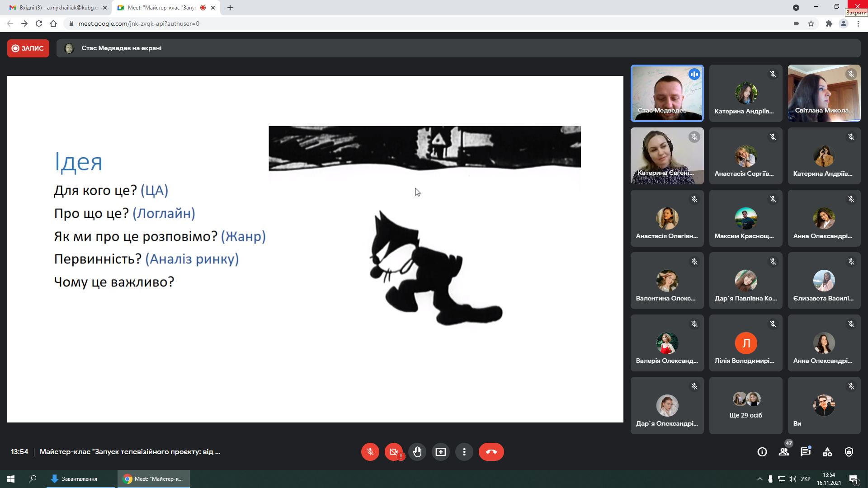The width and height of the screenshot is (868, 488).
Task: Click the Стас Медведев video thumbnail
Action: [667, 93]
